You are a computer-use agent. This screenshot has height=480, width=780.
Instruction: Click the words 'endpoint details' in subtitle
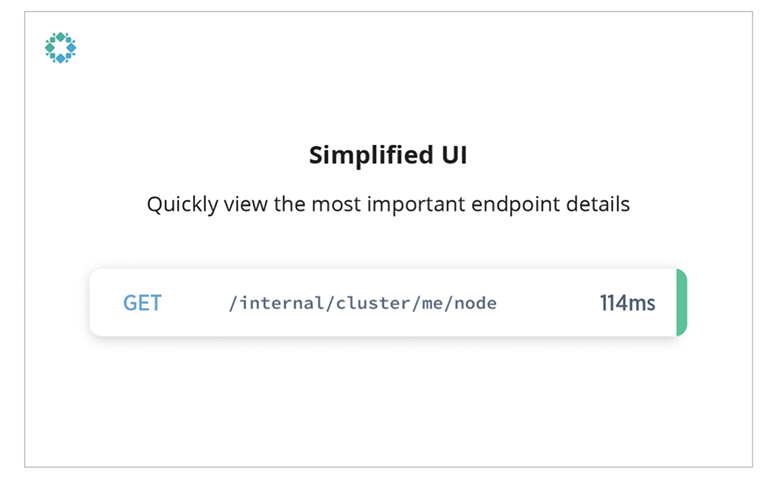tap(551, 204)
